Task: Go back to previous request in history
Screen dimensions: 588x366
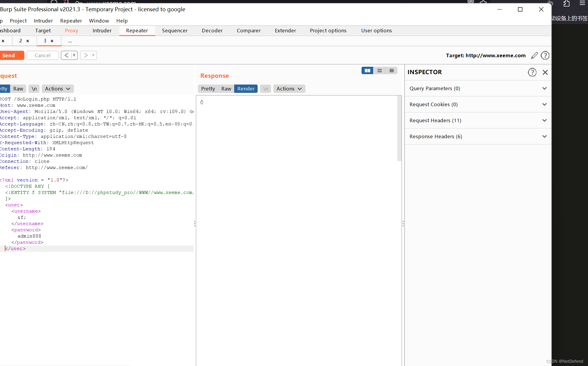Action: 66,55
